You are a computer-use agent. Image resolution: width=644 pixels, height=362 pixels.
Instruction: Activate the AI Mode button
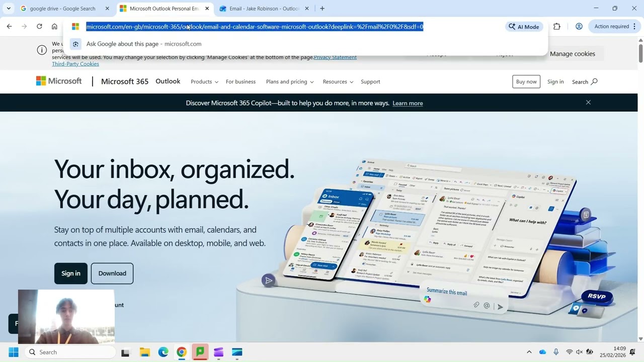tap(524, 27)
